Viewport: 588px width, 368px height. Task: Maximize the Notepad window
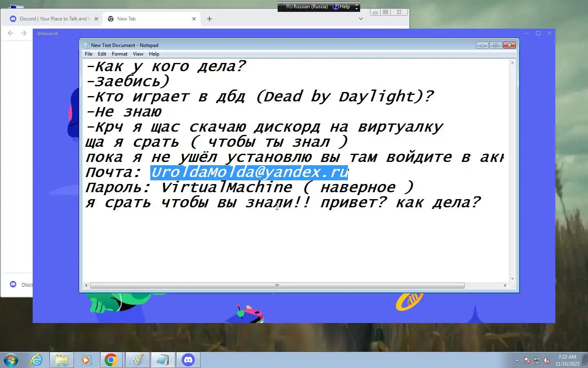[496, 45]
